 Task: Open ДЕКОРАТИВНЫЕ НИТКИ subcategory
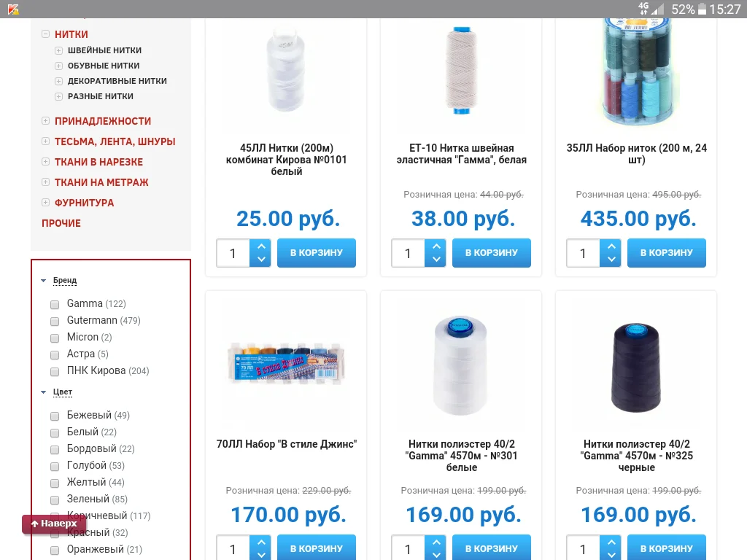pos(117,81)
